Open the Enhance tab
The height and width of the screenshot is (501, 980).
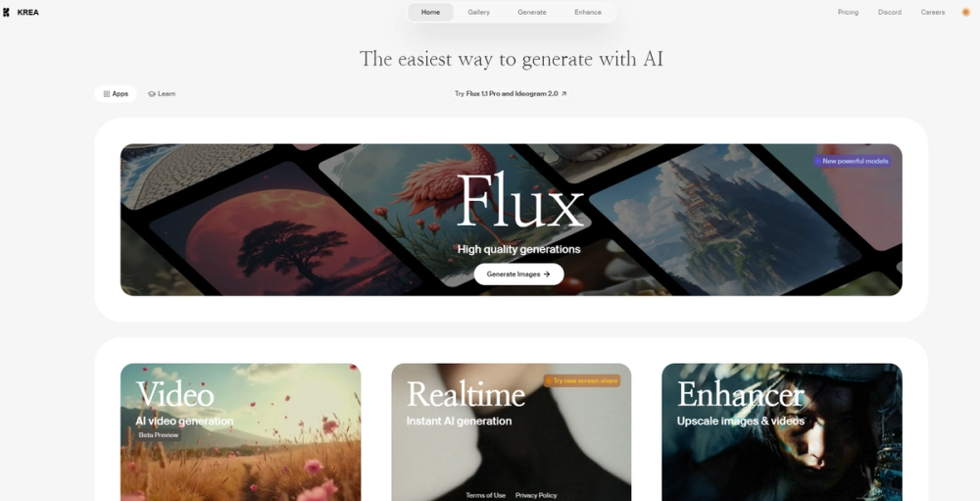tap(588, 13)
